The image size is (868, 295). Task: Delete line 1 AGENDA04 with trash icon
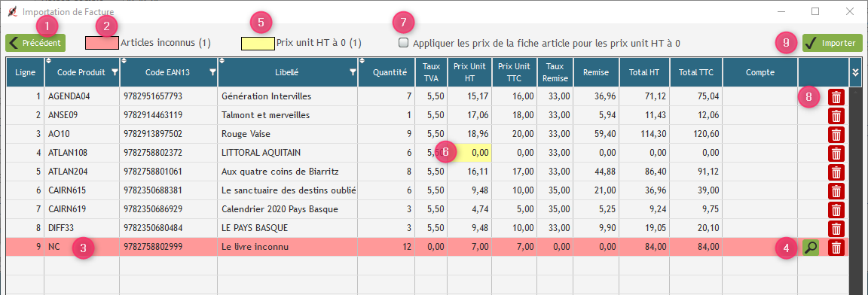tap(836, 97)
